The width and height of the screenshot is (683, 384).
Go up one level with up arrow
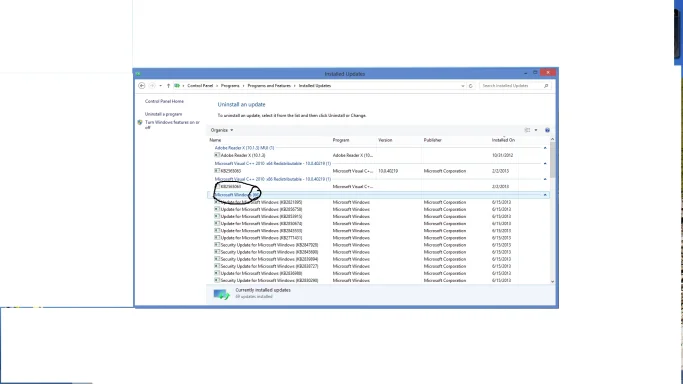pyautogui.click(x=169, y=86)
